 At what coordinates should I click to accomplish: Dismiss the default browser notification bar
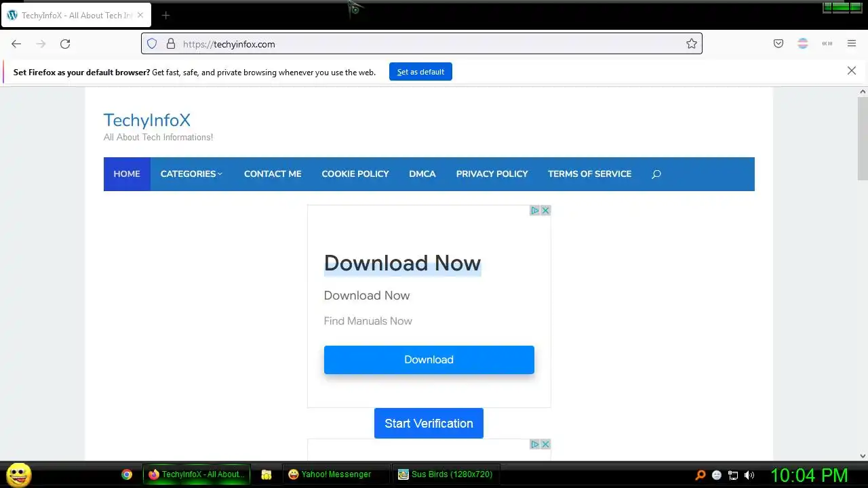(852, 71)
